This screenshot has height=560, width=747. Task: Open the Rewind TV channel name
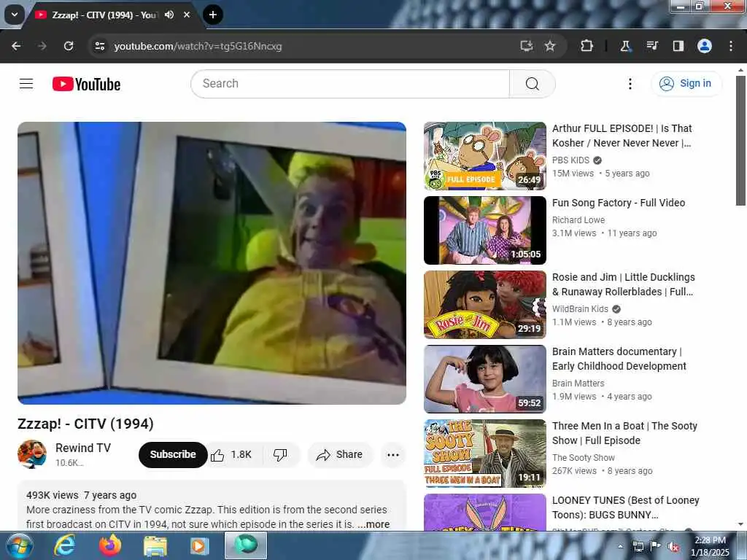coord(83,448)
